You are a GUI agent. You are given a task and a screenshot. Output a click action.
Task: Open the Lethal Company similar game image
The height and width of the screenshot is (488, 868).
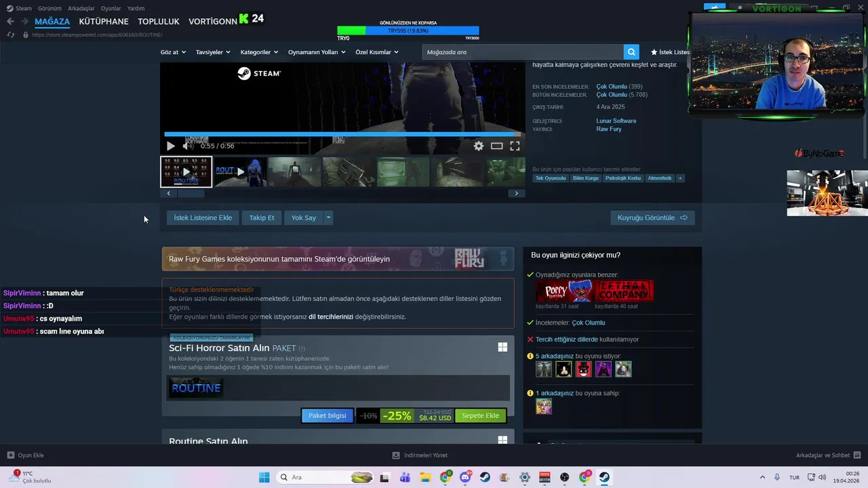625,291
